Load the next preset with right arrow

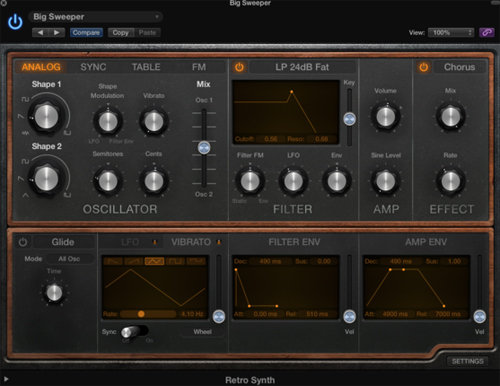[57, 33]
